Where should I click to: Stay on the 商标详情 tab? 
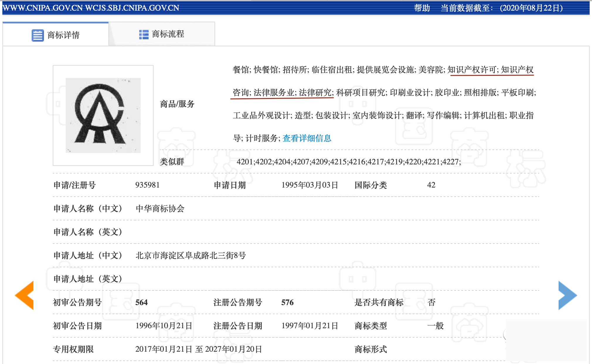point(63,34)
